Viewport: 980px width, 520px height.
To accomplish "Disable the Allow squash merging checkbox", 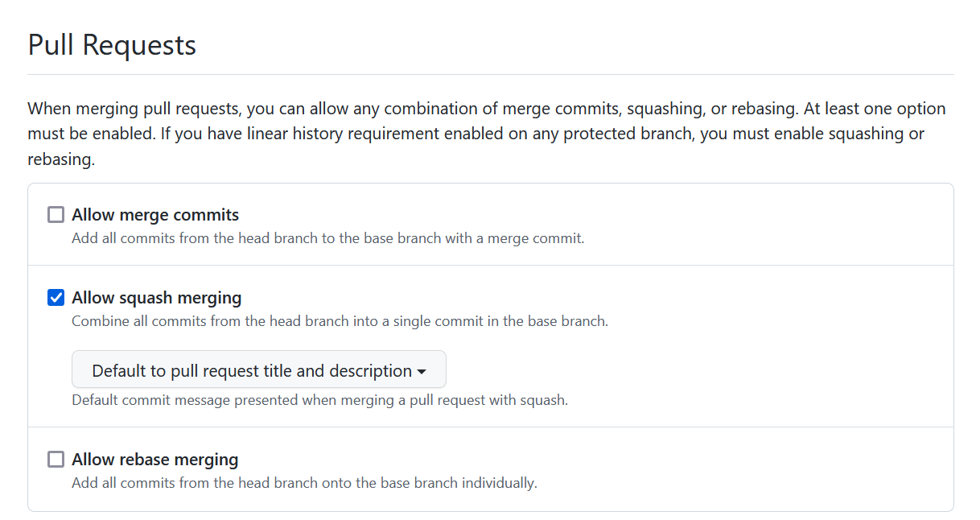I will tap(56, 297).
